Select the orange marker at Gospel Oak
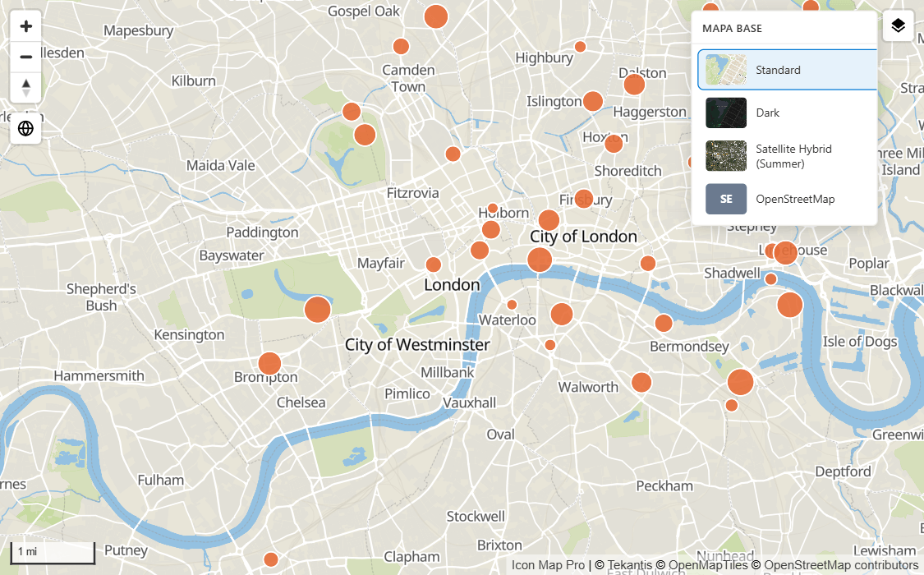924x575 pixels. coord(436,16)
